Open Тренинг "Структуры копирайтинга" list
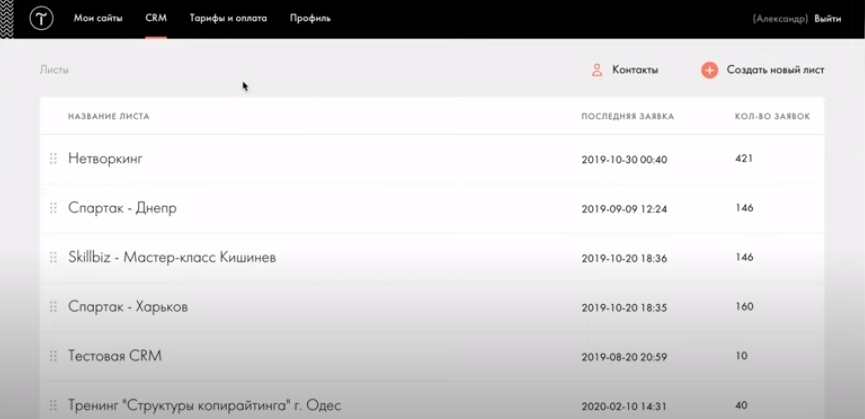Viewport: 865px width, 419px height. click(205, 405)
